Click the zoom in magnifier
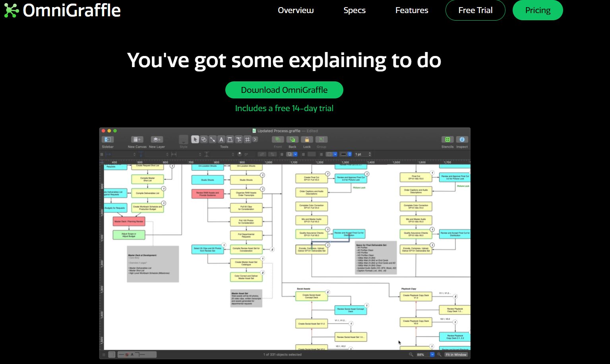Viewport: 610px width, 364px height. click(439, 354)
